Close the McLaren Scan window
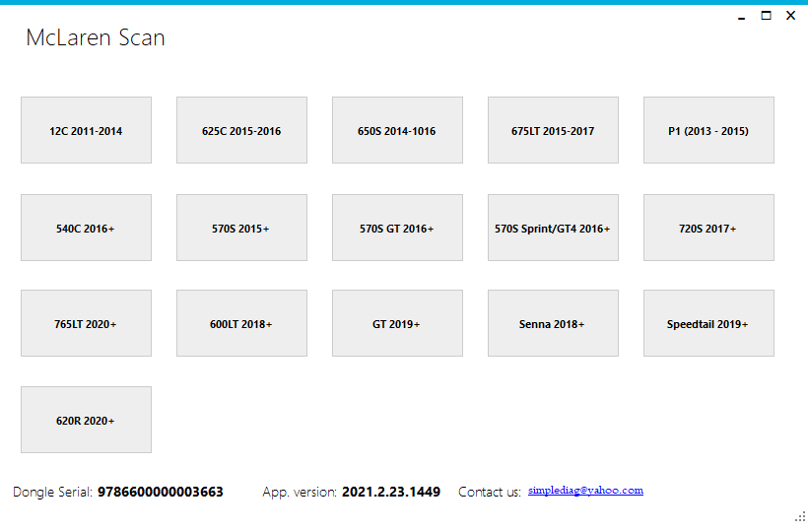Image resolution: width=808 pixels, height=532 pixels. [790, 16]
